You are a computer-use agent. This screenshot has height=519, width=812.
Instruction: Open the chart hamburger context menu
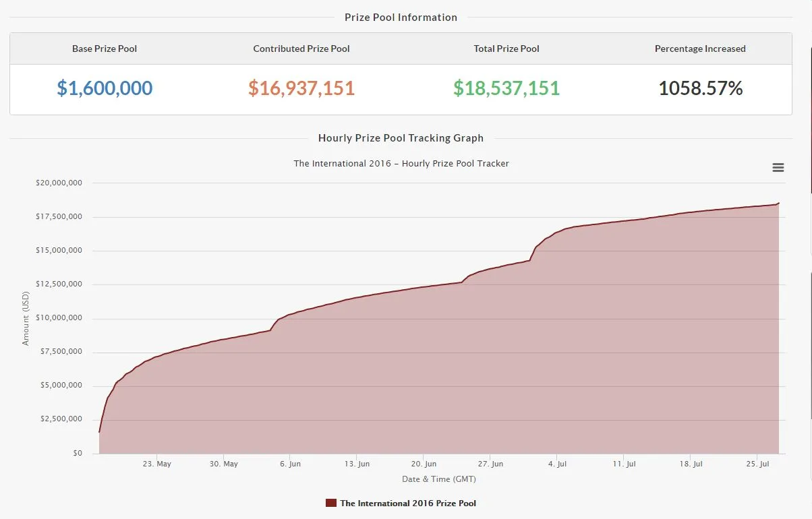tap(778, 168)
